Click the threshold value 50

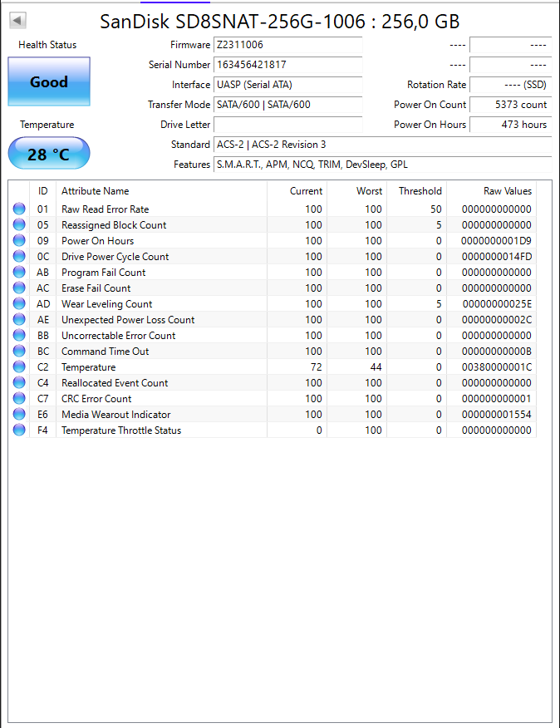point(436,209)
